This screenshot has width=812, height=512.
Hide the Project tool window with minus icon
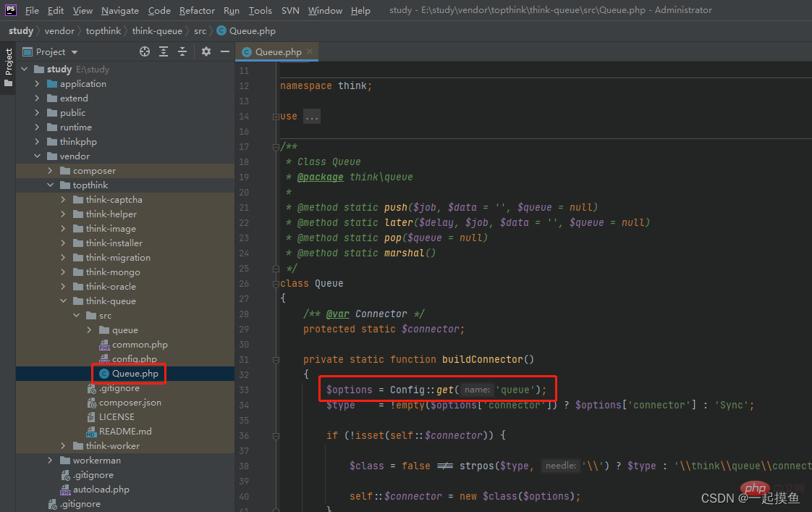click(225, 51)
